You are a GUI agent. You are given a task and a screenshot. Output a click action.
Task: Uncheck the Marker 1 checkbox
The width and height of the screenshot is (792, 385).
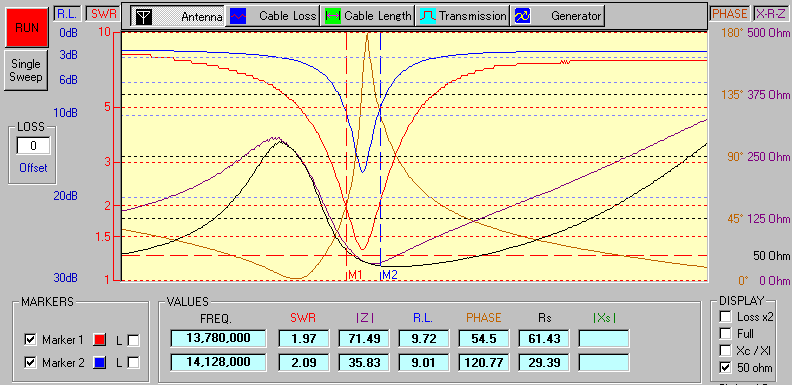pos(30,341)
